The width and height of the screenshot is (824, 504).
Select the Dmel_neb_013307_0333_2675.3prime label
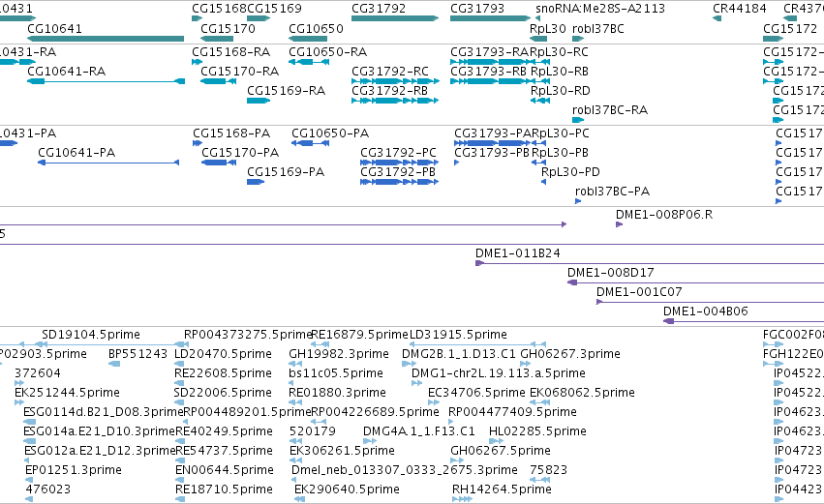(x=405, y=470)
